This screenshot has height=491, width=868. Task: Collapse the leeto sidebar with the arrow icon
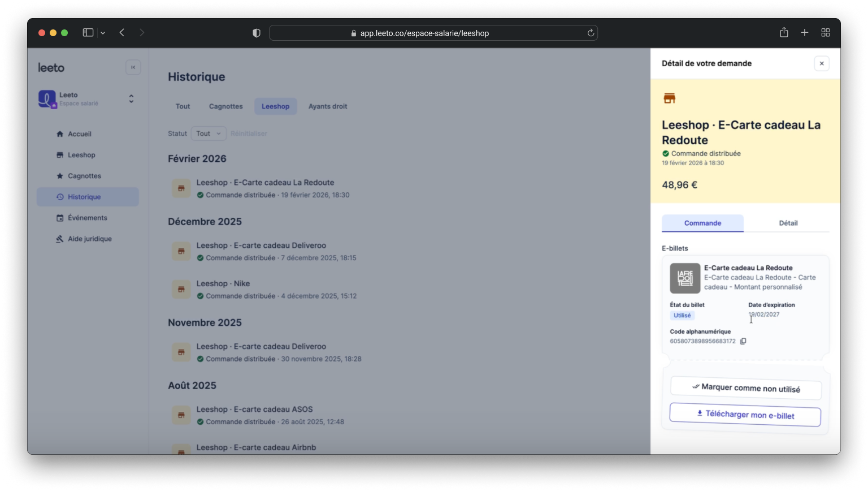[x=133, y=67]
